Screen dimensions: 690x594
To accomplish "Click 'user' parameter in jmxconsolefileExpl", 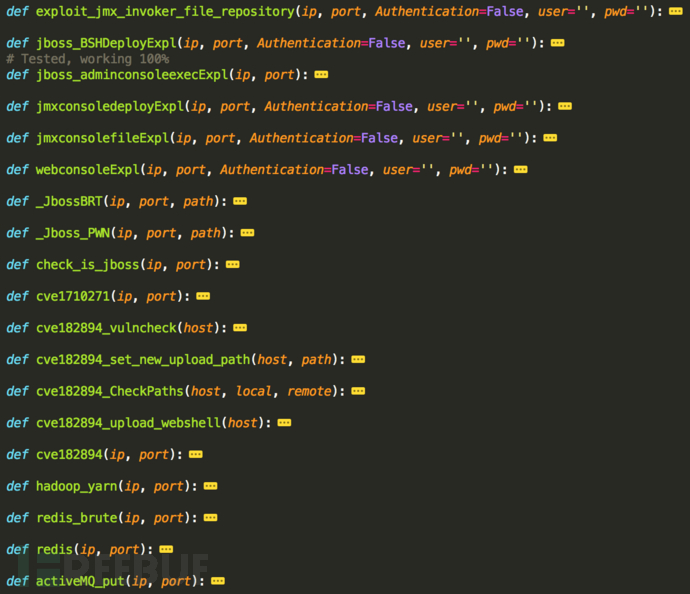I will click(x=427, y=139).
